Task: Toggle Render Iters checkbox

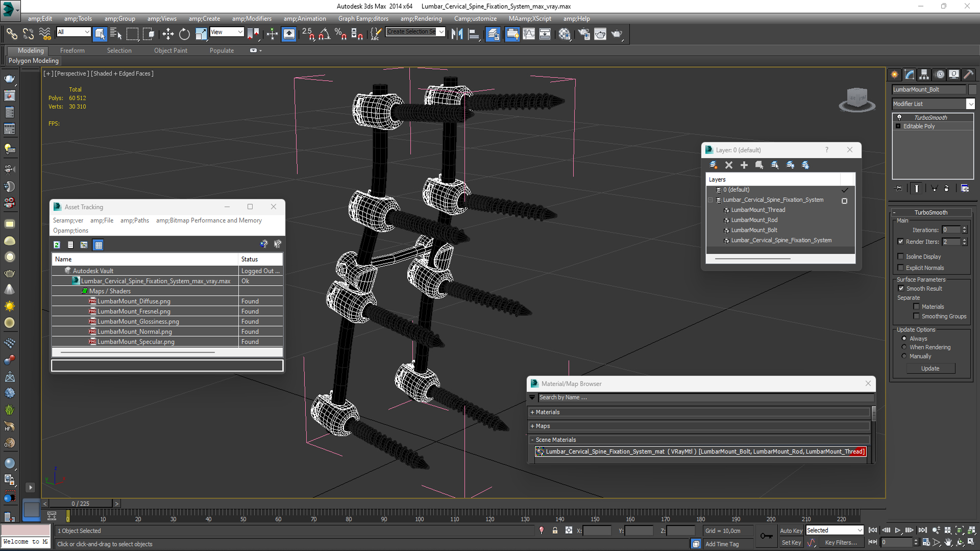Action: (900, 241)
